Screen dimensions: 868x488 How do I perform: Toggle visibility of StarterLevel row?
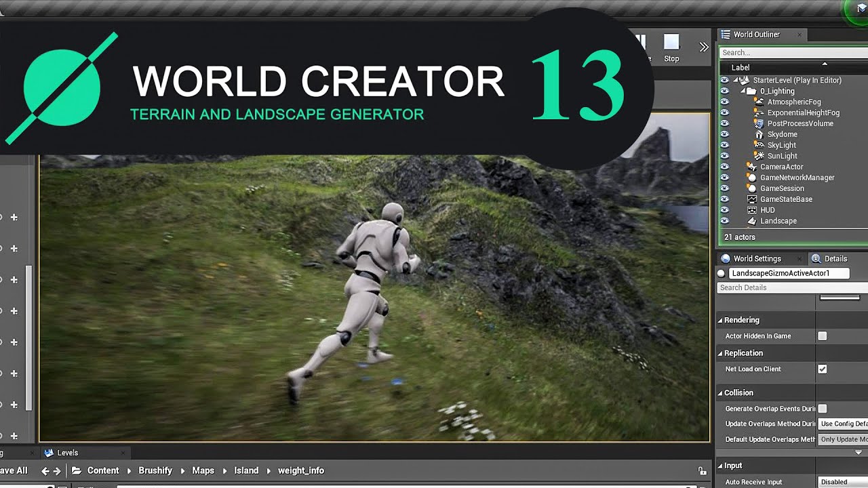click(725, 80)
